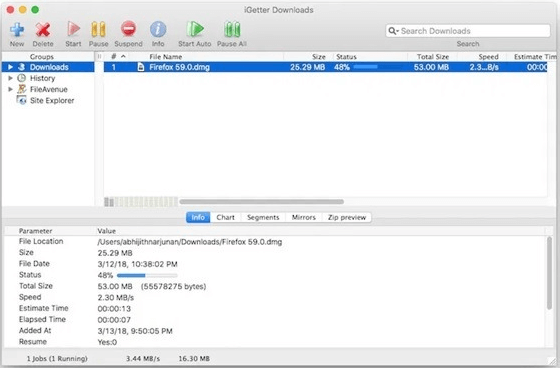
Task: Switch to the Segments tab
Action: 263,217
